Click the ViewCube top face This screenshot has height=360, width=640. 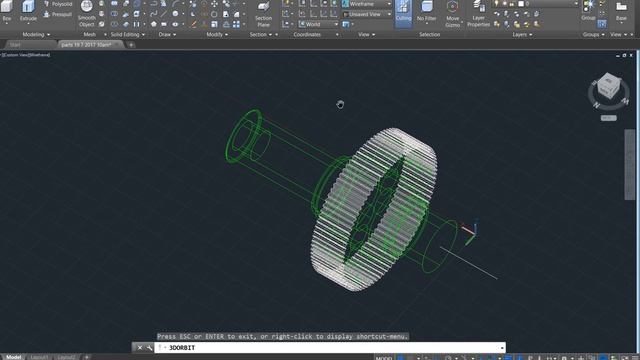(x=608, y=80)
